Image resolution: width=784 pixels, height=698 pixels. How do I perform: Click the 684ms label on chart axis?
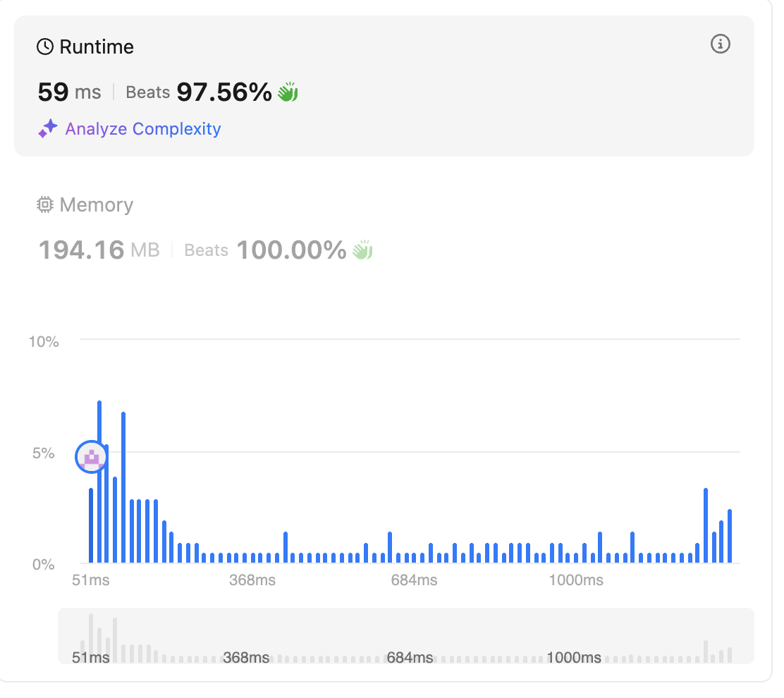pos(414,580)
